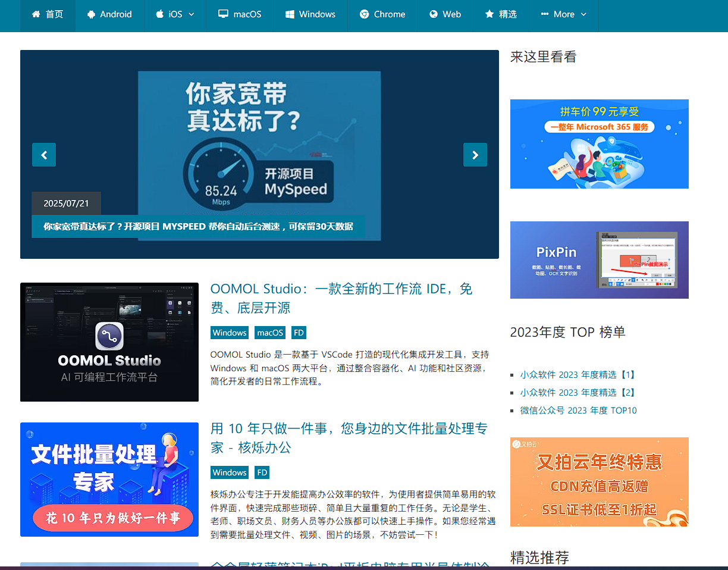Click the Windows tag under OOMOL Studio

pos(230,333)
